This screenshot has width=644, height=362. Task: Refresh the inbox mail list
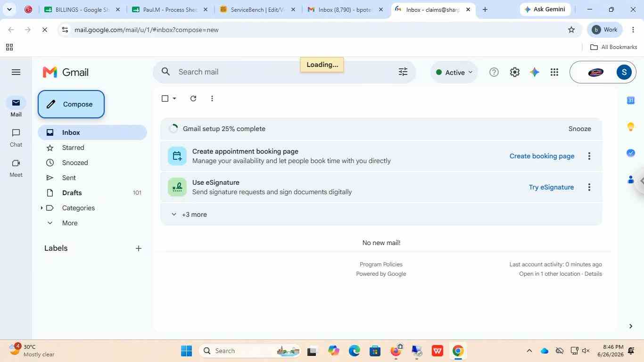(x=193, y=99)
